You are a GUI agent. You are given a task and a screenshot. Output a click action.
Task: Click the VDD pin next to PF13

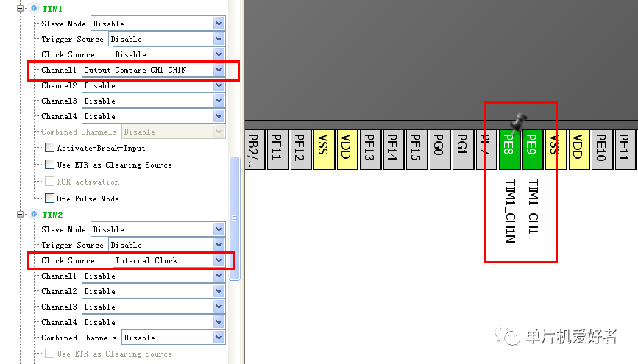click(347, 149)
